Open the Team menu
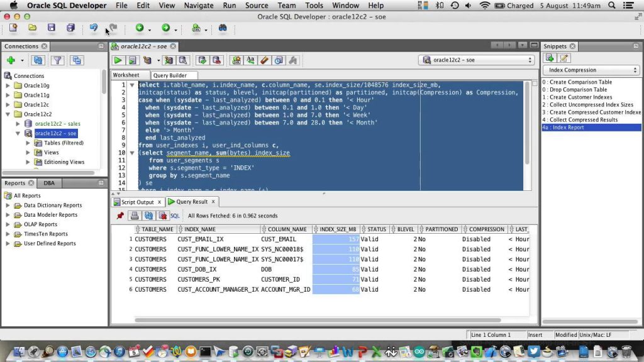 [287, 5]
